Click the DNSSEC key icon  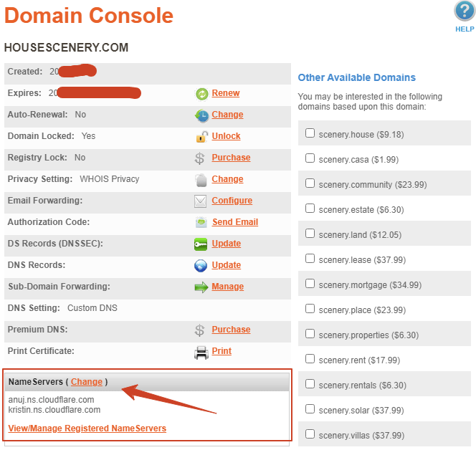click(201, 244)
